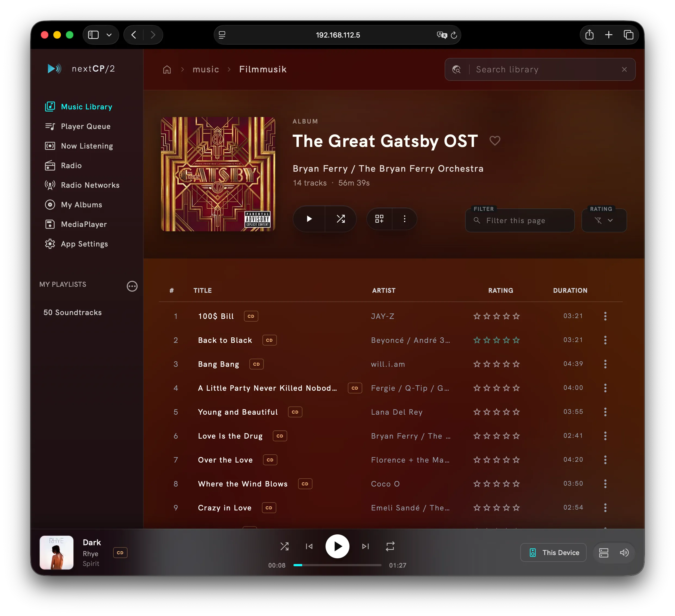Viewport: 675px width, 616px height.
Task: Open Radio Networks
Action: click(x=82, y=185)
